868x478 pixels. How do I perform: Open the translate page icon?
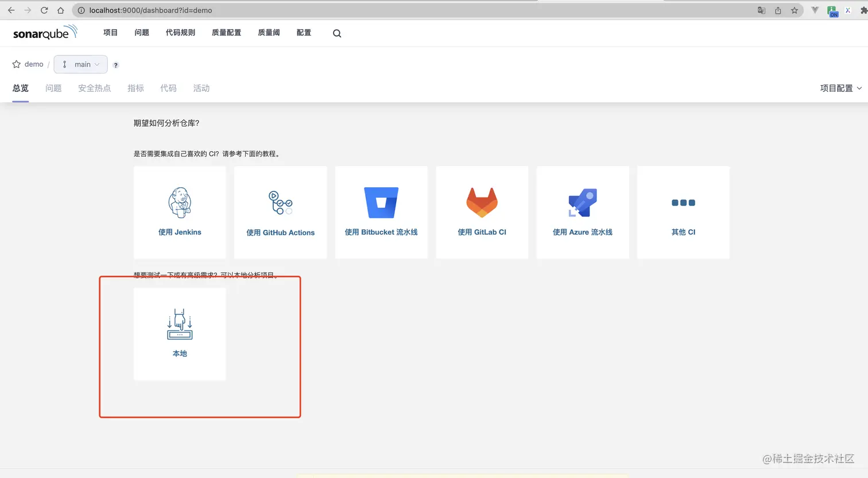point(761,10)
